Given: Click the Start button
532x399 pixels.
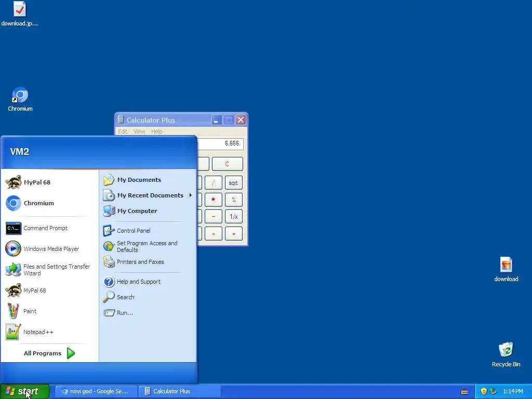Looking at the screenshot, I should point(25,391).
